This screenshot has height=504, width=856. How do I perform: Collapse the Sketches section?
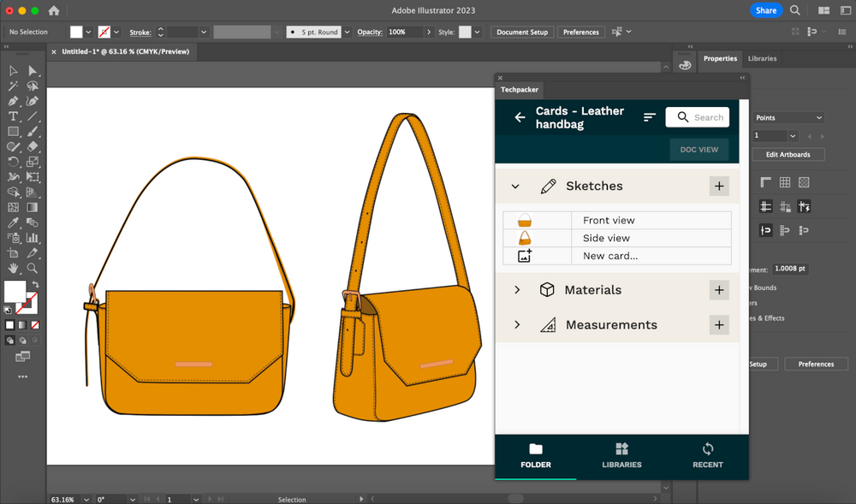point(515,186)
